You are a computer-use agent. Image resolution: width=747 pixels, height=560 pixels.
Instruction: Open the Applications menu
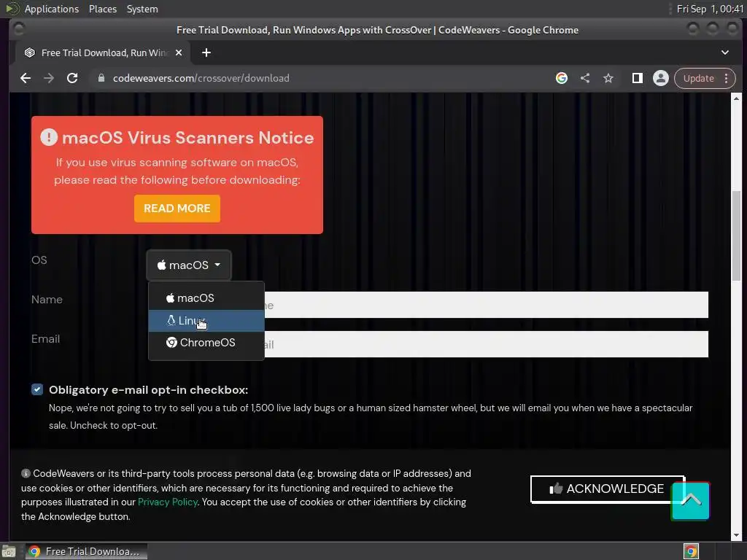(52, 9)
